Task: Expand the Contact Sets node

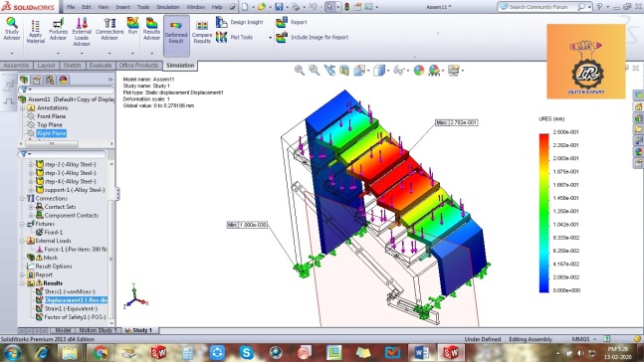Action: 31,207
